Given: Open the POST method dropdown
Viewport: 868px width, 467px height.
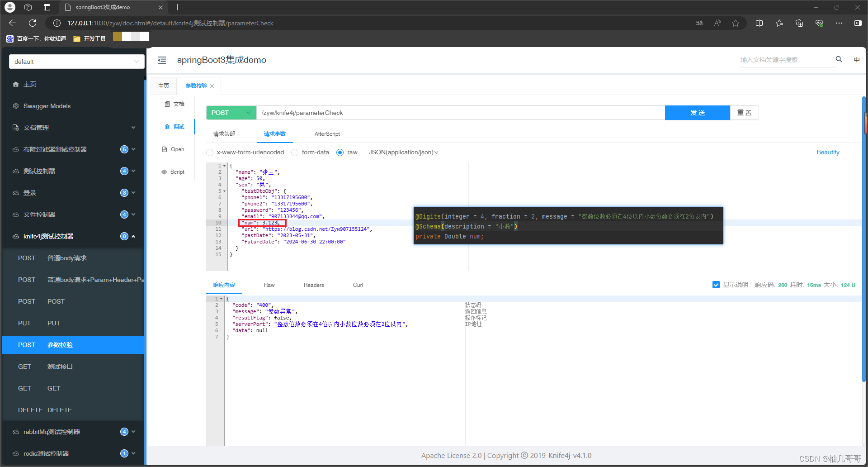Looking at the screenshot, I should [x=231, y=113].
